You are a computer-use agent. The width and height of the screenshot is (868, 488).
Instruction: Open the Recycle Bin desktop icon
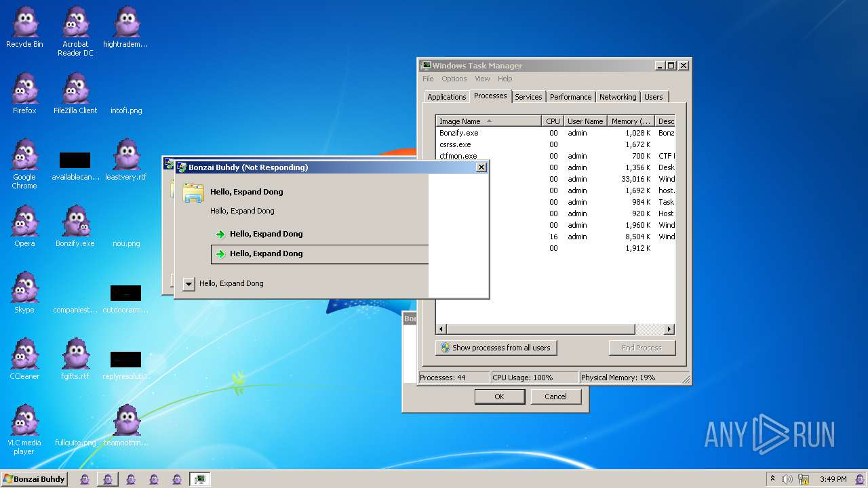(x=24, y=27)
